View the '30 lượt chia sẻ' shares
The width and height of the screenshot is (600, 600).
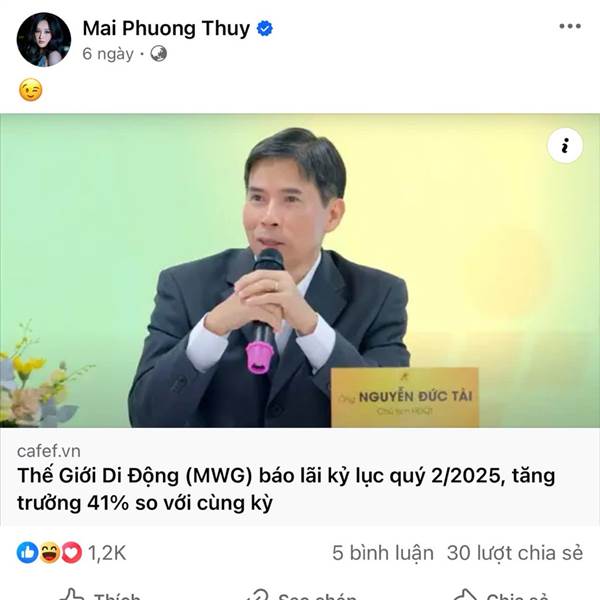515,553
